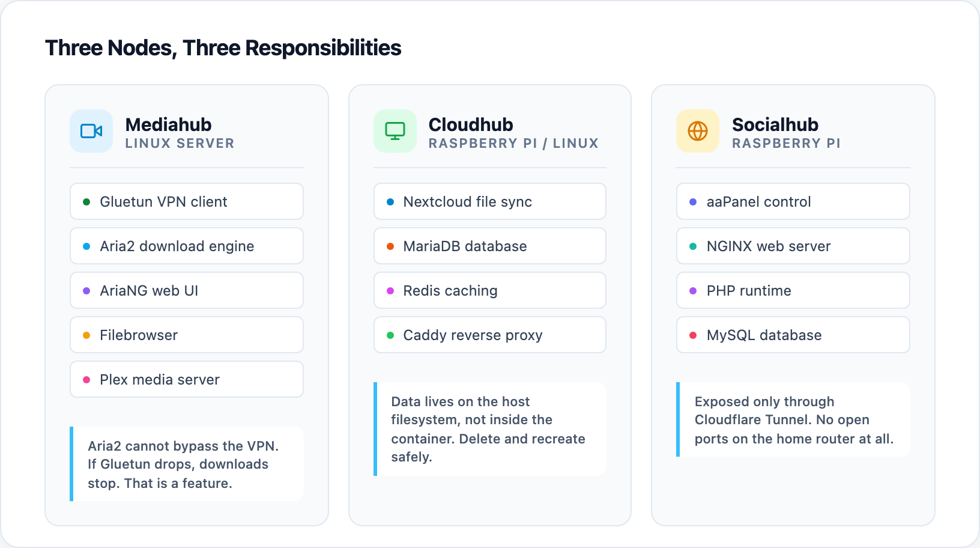Viewport: 980px width, 548px height.
Task: Select the Nextcloud file sync item
Action: coord(490,201)
